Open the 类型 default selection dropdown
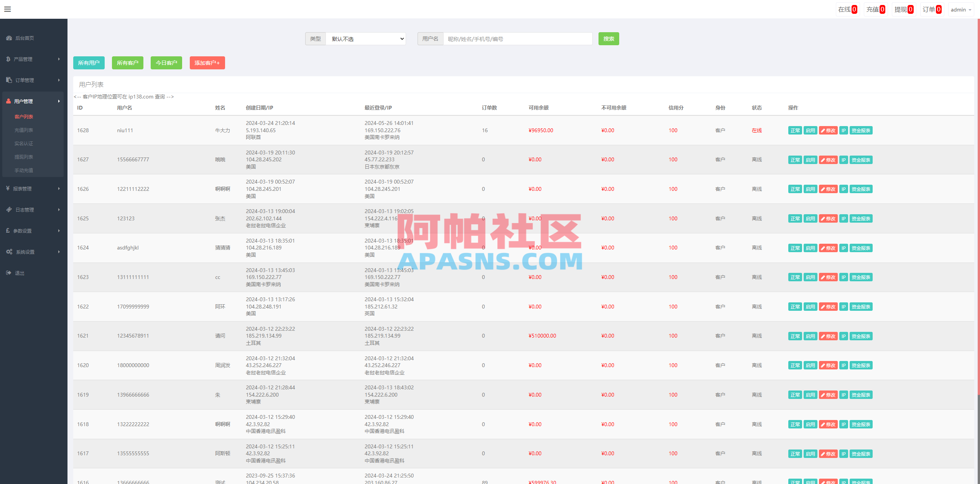Viewport: 980px width, 484px height. coord(365,39)
